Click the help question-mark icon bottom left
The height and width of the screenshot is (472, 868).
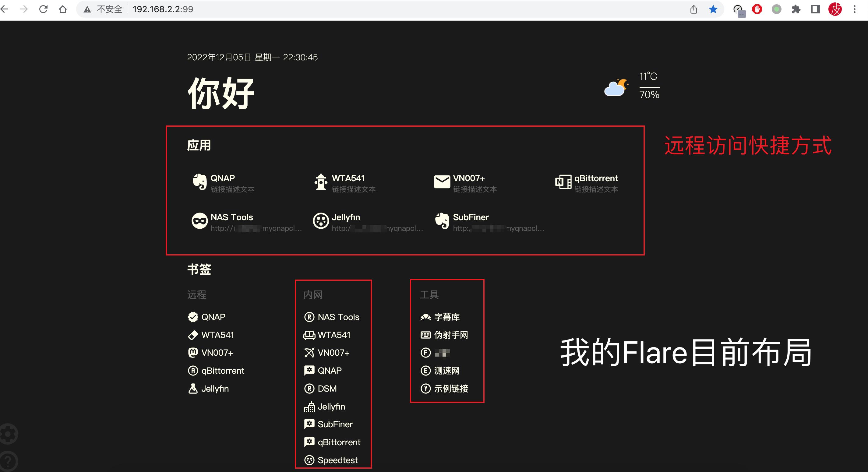8,461
